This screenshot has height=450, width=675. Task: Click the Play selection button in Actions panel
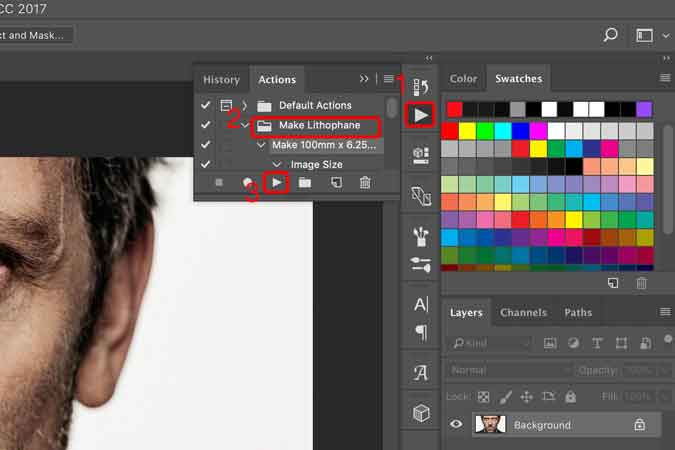(x=277, y=182)
